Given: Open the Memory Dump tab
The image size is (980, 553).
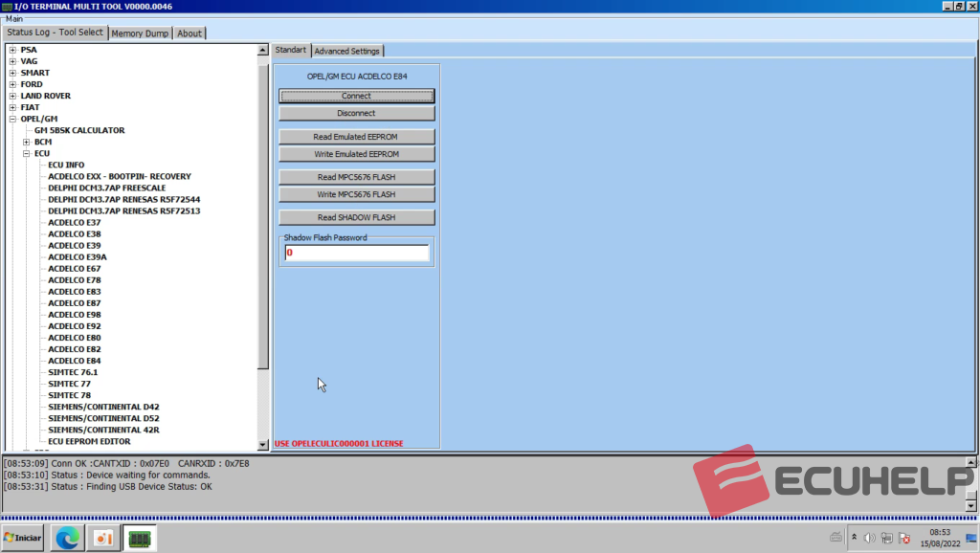Looking at the screenshot, I should (140, 33).
